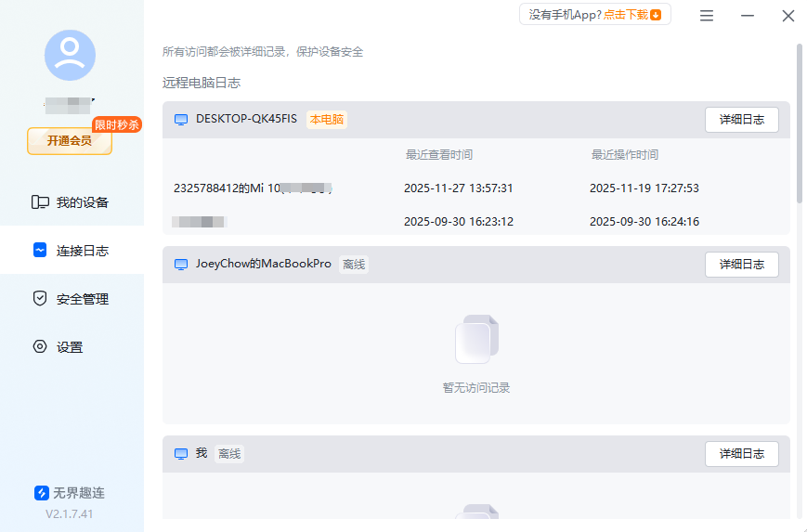The width and height of the screenshot is (807, 532).
Task: Click the 本电脑 tag
Action: point(327,120)
